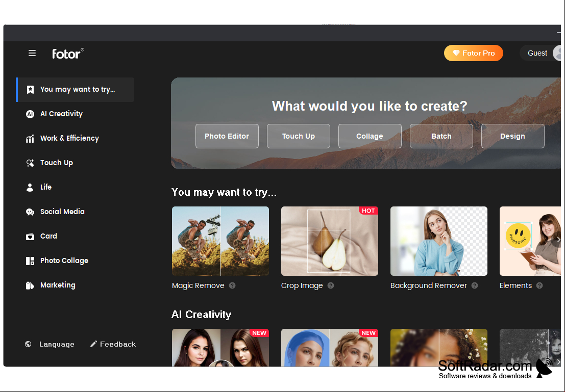
Task: Click the Marketing sidebar icon
Action: point(30,285)
